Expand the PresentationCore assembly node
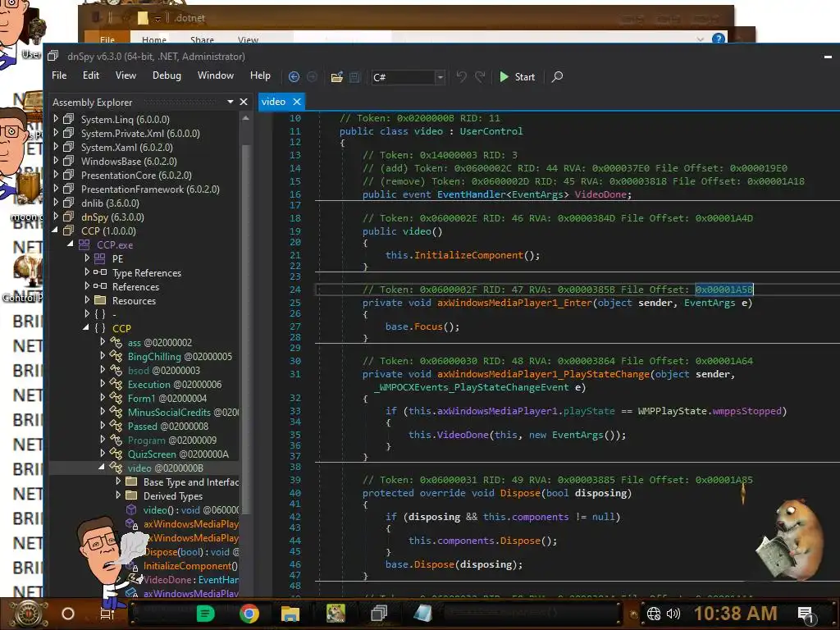The height and width of the screenshot is (630, 840). tap(56, 175)
